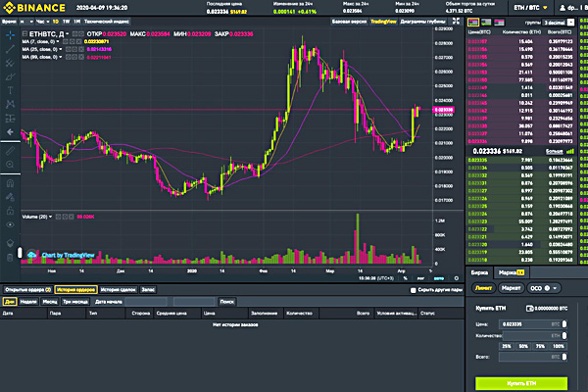Open the technical index button
The image size is (588, 392).
(x=107, y=22)
